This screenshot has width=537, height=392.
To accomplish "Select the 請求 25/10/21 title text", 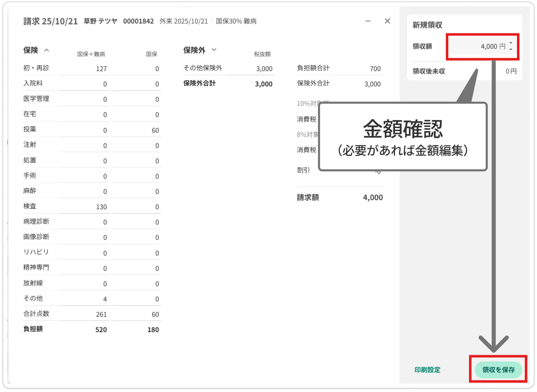I will click(51, 21).
